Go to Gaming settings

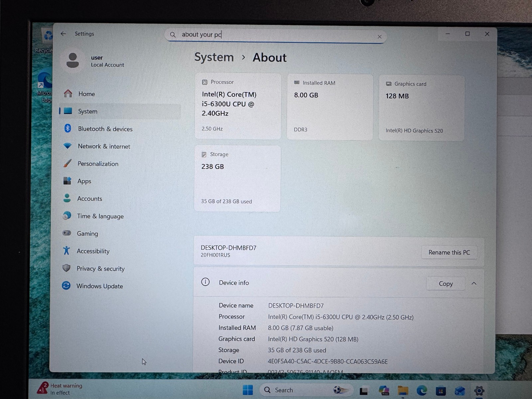tap(87, 233)
